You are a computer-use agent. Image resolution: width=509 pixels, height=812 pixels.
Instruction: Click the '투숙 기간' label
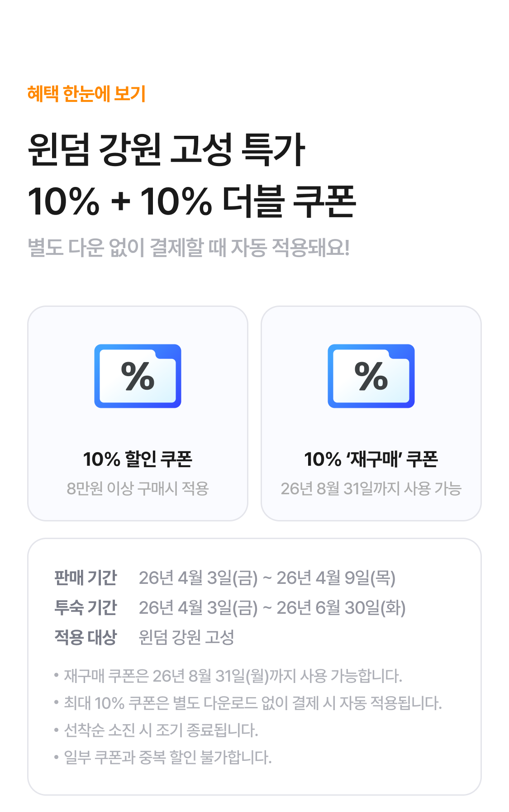pos(86,607)
